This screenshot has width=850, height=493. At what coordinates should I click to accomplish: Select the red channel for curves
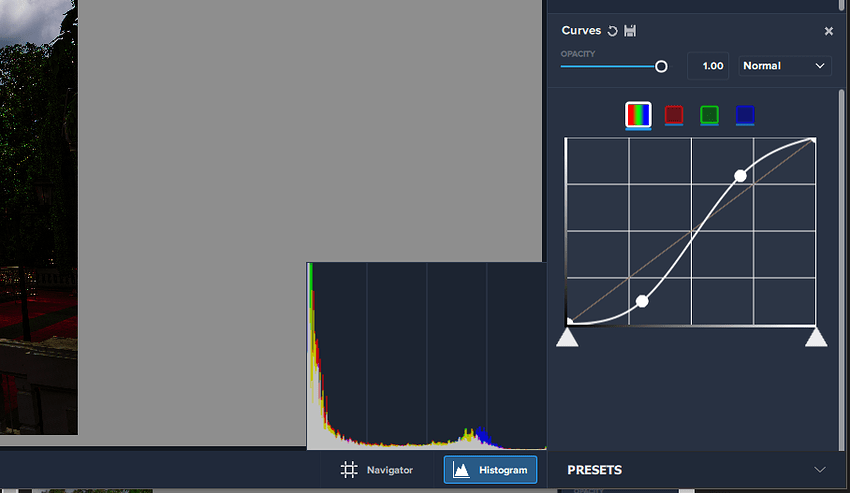(674, 115)
